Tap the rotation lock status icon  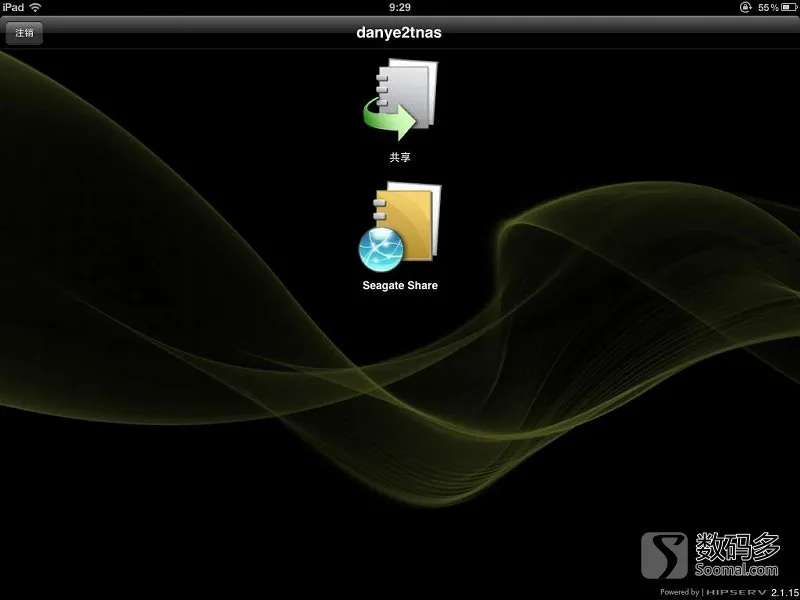point(745,7)
